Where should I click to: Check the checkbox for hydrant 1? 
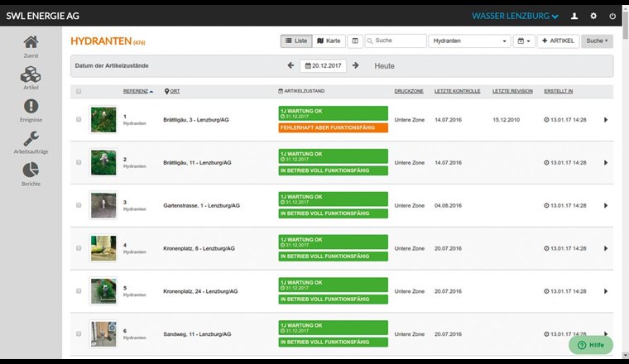pyautogui.click(x=79, y=120)
